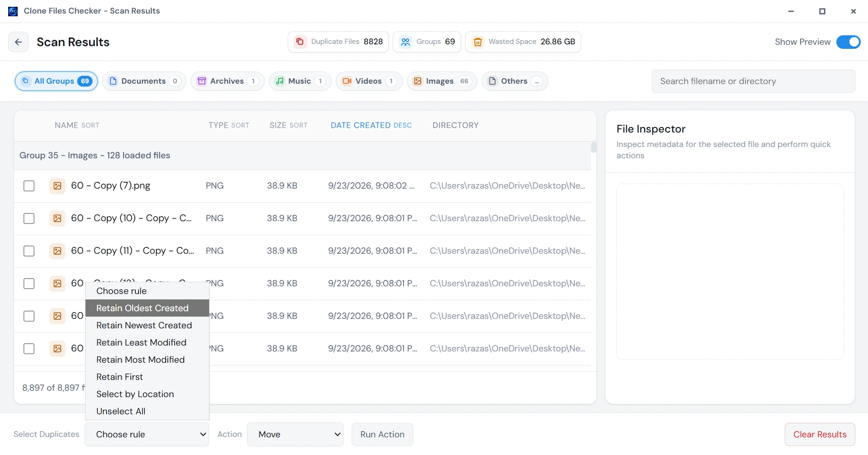The height and width of the screenshot is (455, 868).
Task: Show the Videos tab
Action: coord(369,81)
